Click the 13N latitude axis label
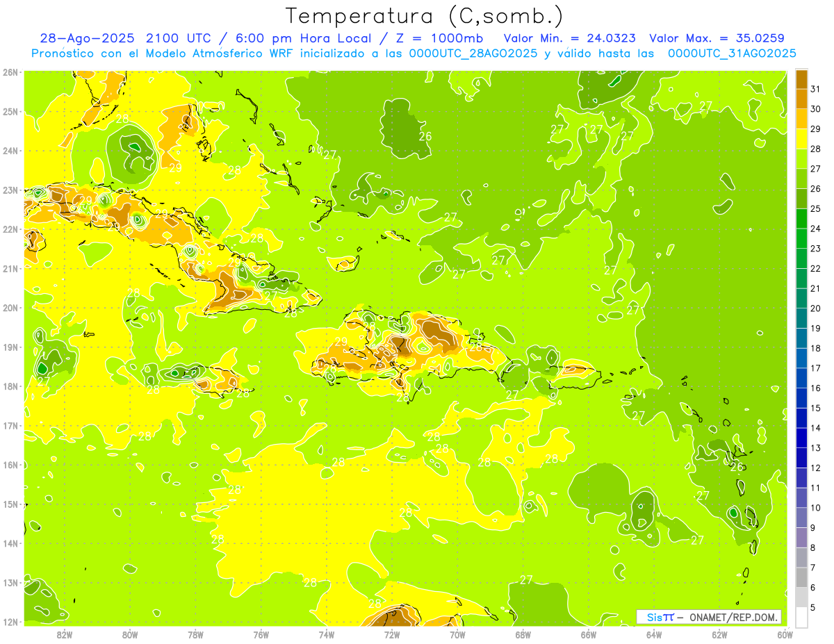The width and height of the screenshot is (834, 644). [10, 582]
